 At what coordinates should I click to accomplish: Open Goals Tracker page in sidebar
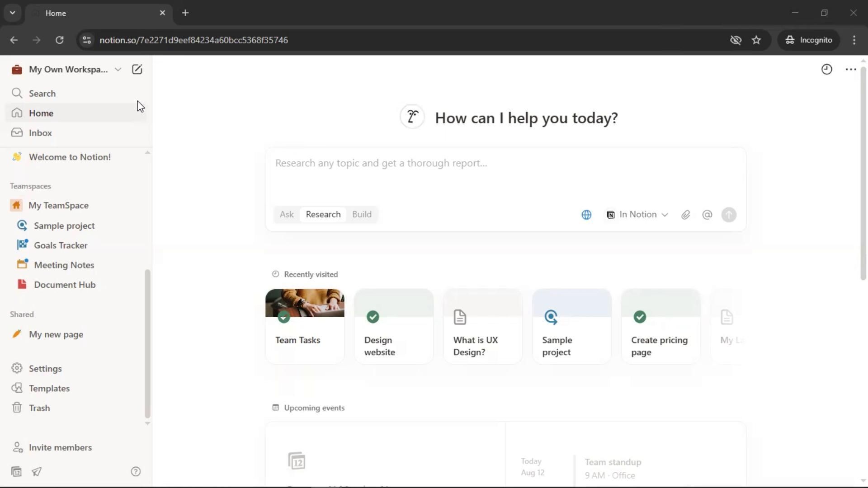(61, 245)
